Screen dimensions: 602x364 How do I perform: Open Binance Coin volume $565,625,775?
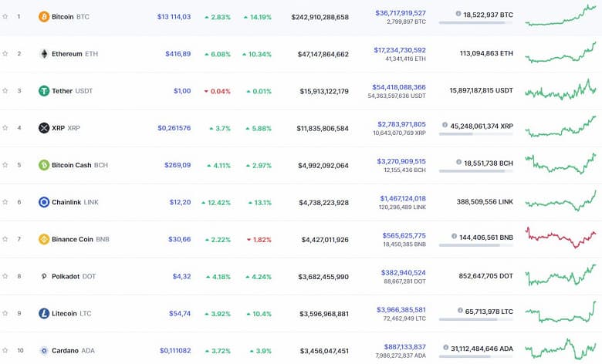(404, 235)
